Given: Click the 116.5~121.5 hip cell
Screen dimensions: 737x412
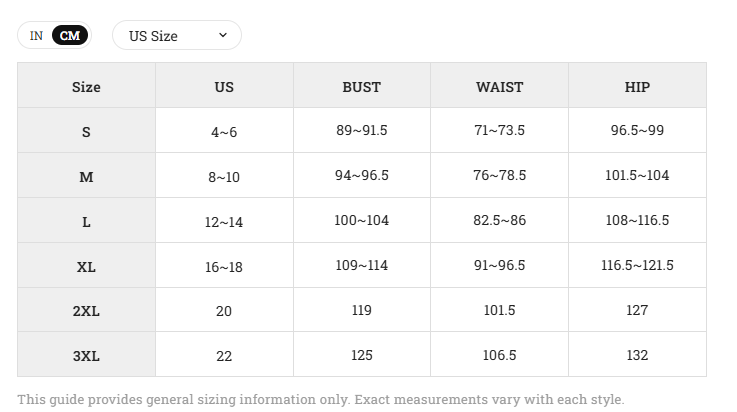Looking at the screenshot, I should pyautogui.click(x=637, y=265).
